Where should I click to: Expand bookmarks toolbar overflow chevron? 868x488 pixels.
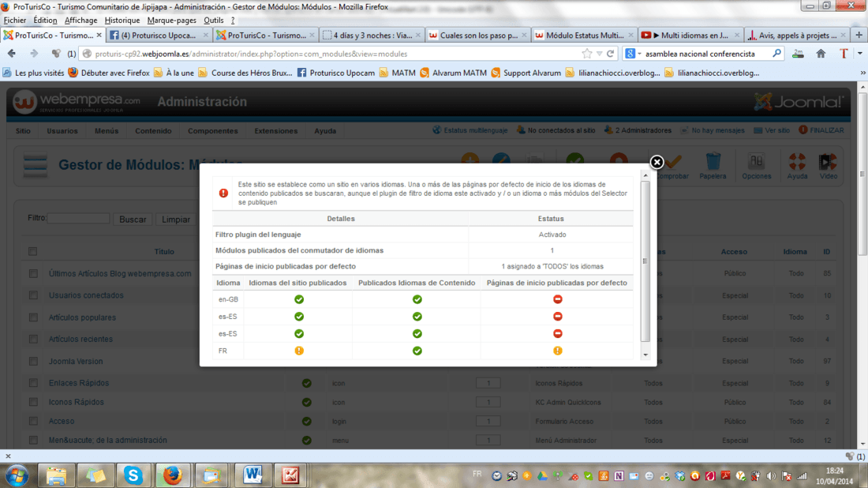pyautogui.click(x=862, y=73)
